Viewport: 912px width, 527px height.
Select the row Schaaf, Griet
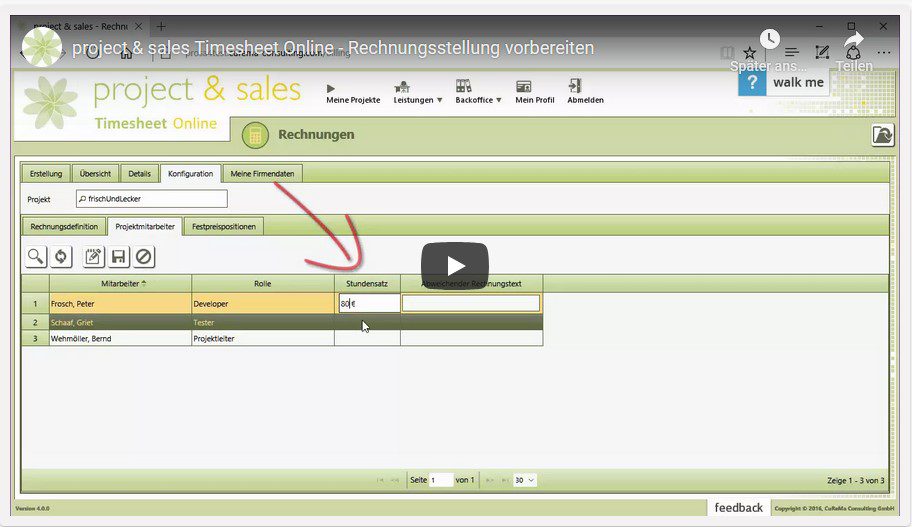pos(282,322)
